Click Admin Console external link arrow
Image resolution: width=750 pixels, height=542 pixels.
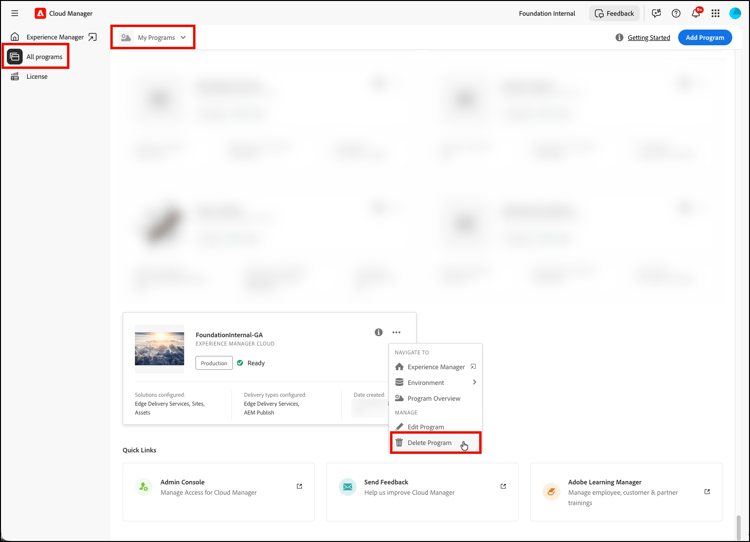pyautogui.click(x=299, y=487)
